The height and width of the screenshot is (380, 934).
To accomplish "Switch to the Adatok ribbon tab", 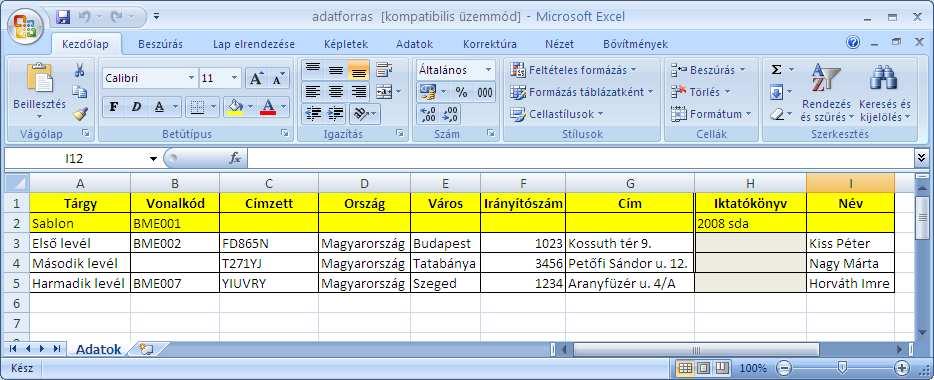I will [x=415, y=44].
